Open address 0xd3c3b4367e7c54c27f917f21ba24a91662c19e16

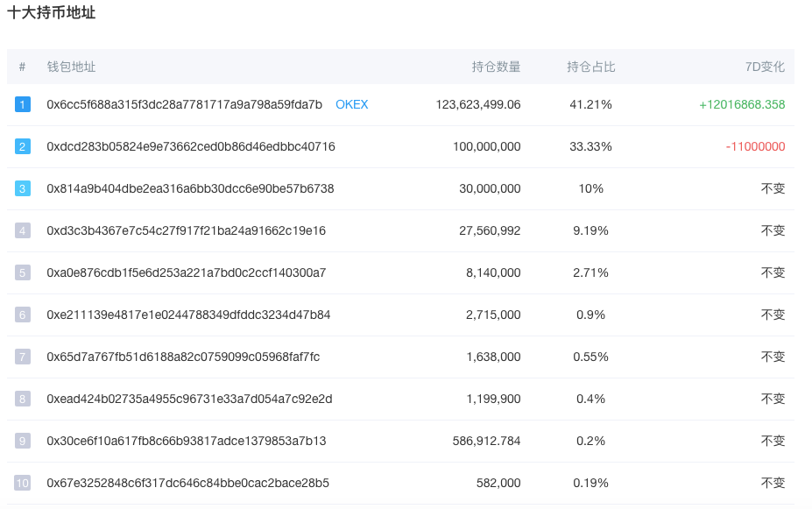coord(186,230)
